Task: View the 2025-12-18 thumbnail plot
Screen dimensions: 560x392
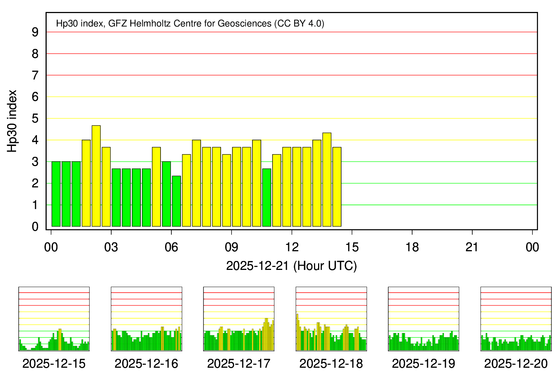Action: (x=331, y=319)
